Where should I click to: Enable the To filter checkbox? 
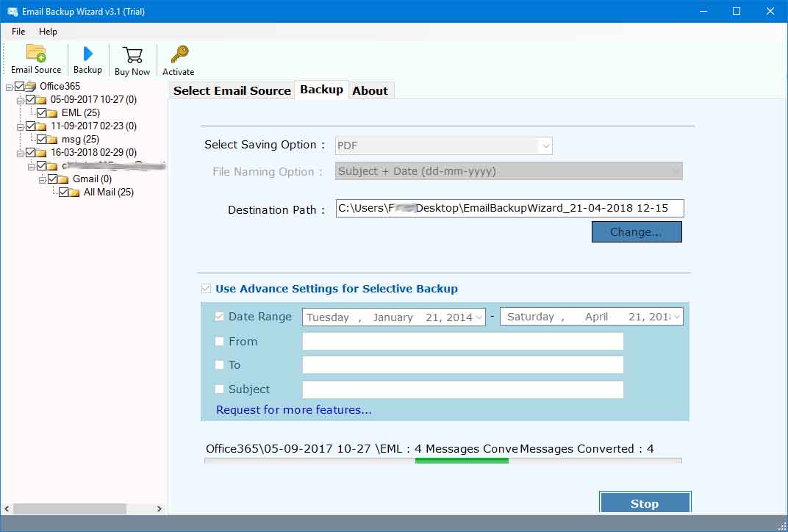click(219, 364)
